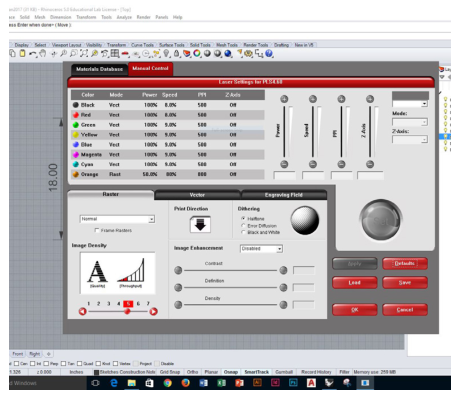This screenshot has width=459, height=395.
Task: Click the Zoom Extents icon
Action: 84,53
